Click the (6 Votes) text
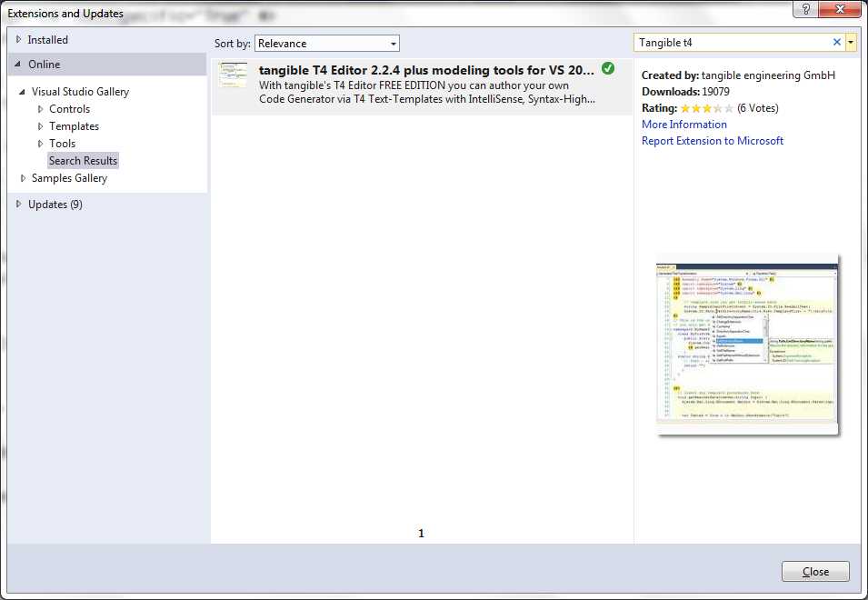The height and width of the screenshot is (600, 868). pos(758,108)
